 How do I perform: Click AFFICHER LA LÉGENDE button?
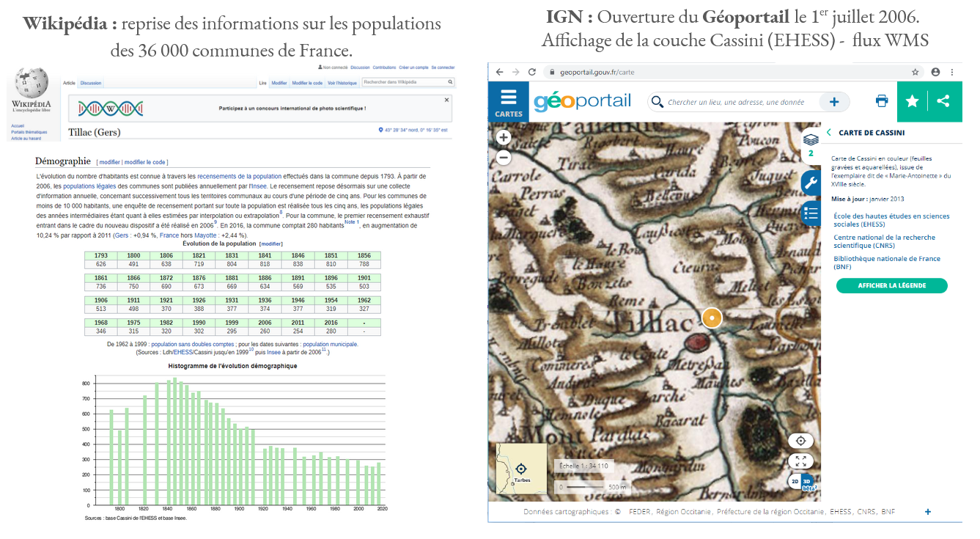(x=891, y=285)
